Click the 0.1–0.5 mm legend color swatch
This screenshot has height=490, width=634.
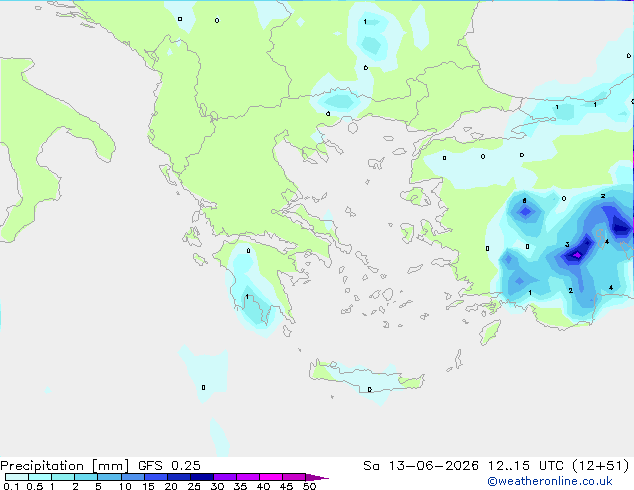17,477
